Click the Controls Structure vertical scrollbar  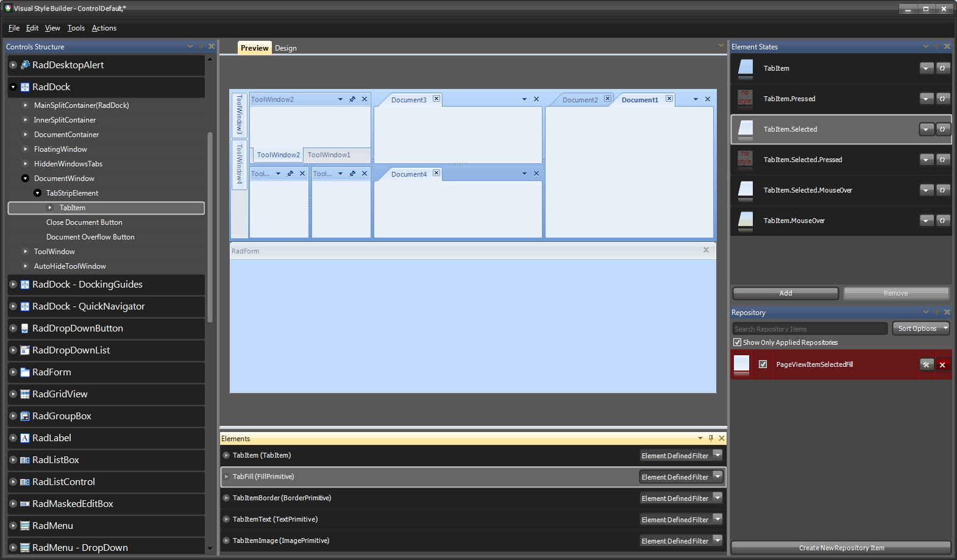pyautogui.click(x=210, y=227)
